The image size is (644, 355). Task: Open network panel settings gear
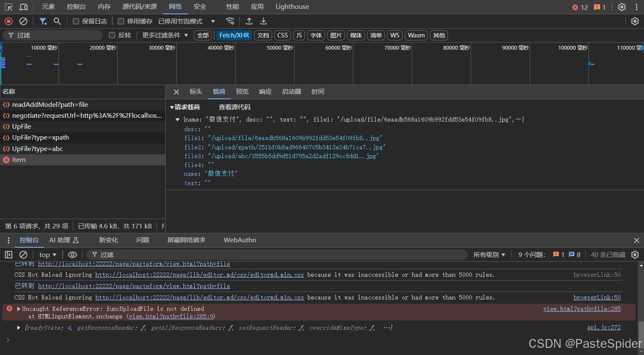[635, 21]
